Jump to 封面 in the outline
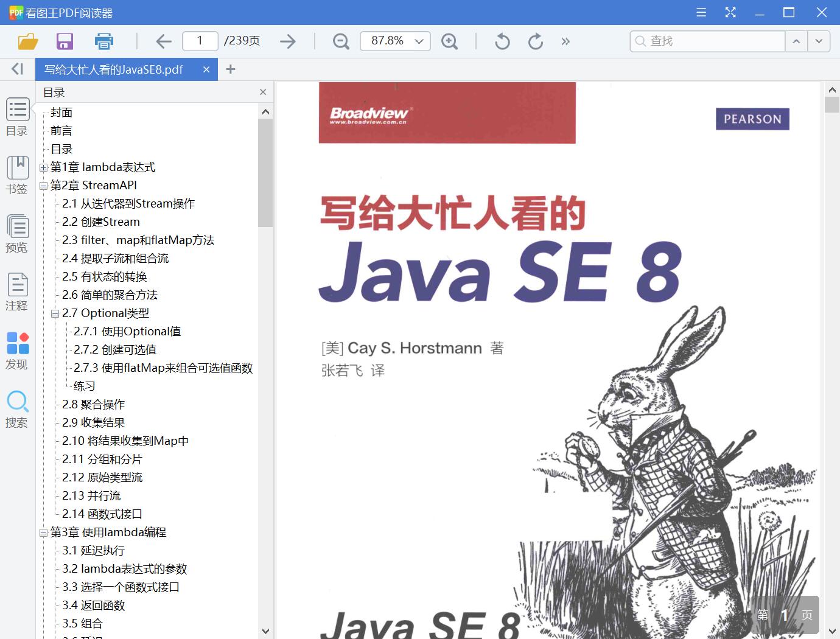This screenshot has width=840, height=639. click(x=61, y=113)
